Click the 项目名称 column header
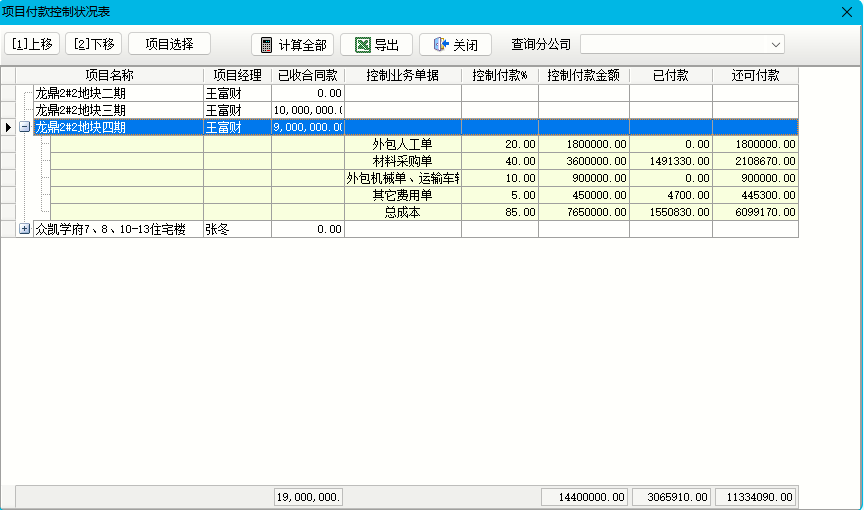 click(x=109, y=75)
